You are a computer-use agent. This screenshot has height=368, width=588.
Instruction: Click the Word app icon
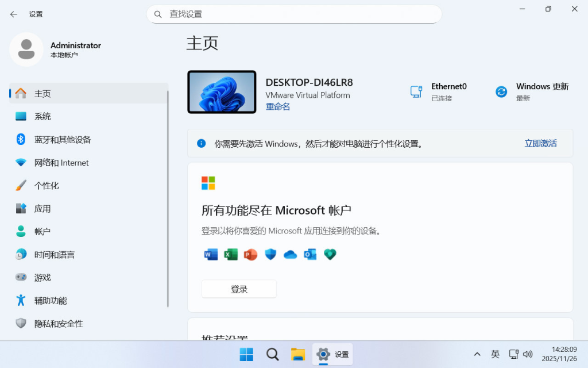[211, 254]
